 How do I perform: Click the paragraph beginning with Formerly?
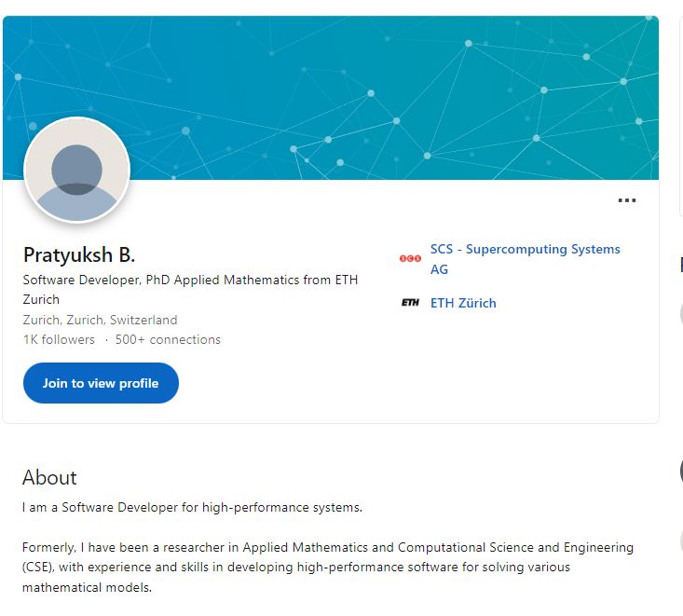(328, 568)
